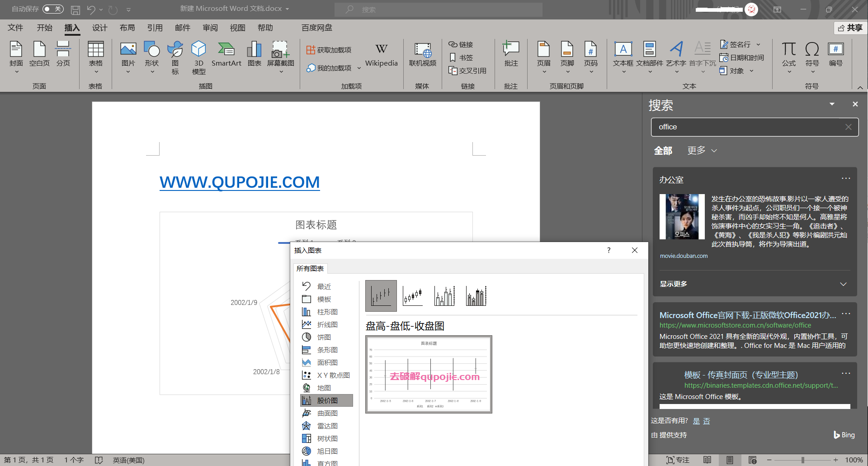Collapse the ribbon with the chevron

860,87
